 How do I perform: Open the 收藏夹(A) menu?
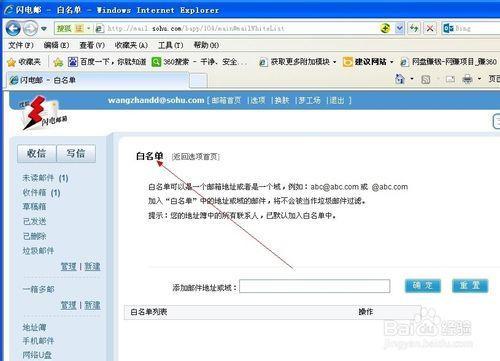(x=131, y=45)
